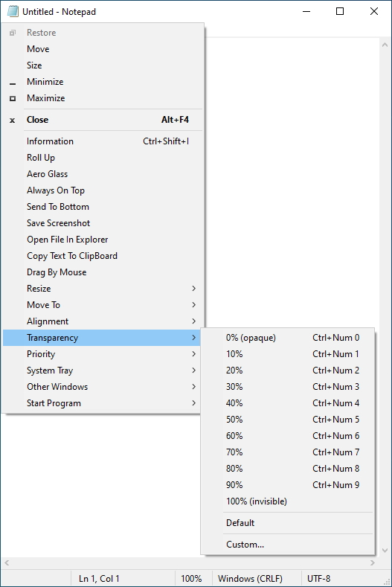Image resolution: width=392 pixels, height=587 pixels.
Task: Select 0% (opaque) transparency
Action: [x=288, y=338]
